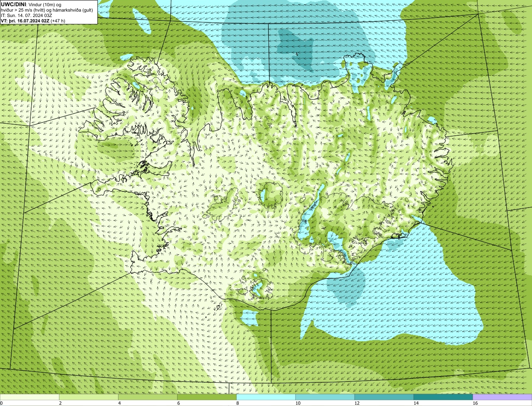Click the dark teal 14–16 m/s legend swatch
The image size is (532, 406).
click(443, 397)
